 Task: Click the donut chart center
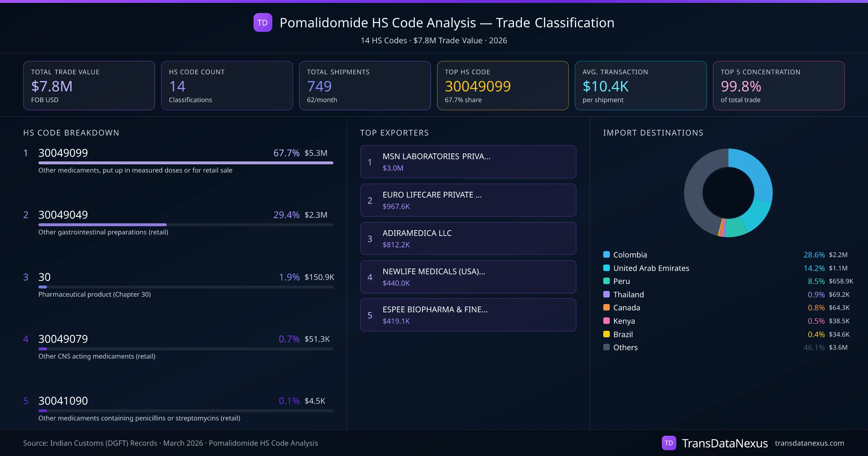(x=728, y=193)
